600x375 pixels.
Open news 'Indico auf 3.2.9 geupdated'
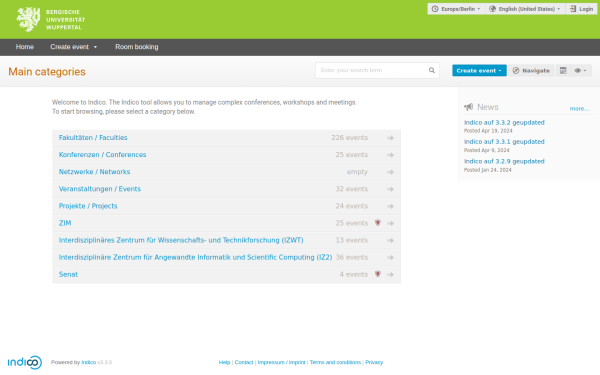(504, 161)
